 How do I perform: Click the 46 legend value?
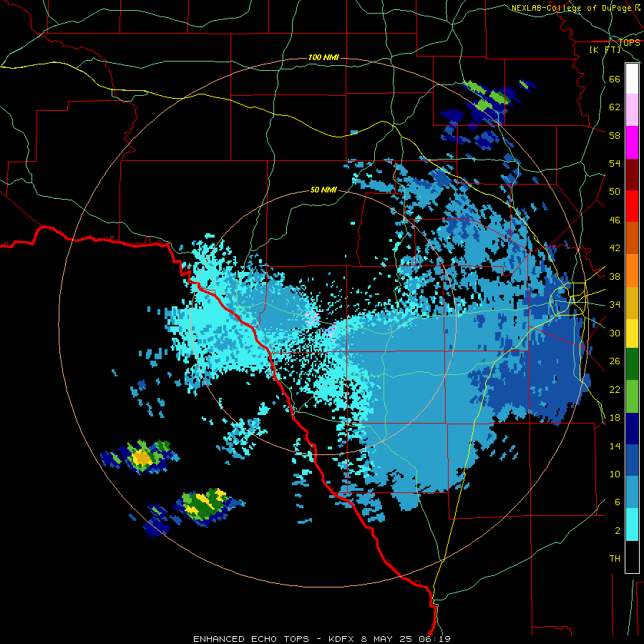point(615,220)
